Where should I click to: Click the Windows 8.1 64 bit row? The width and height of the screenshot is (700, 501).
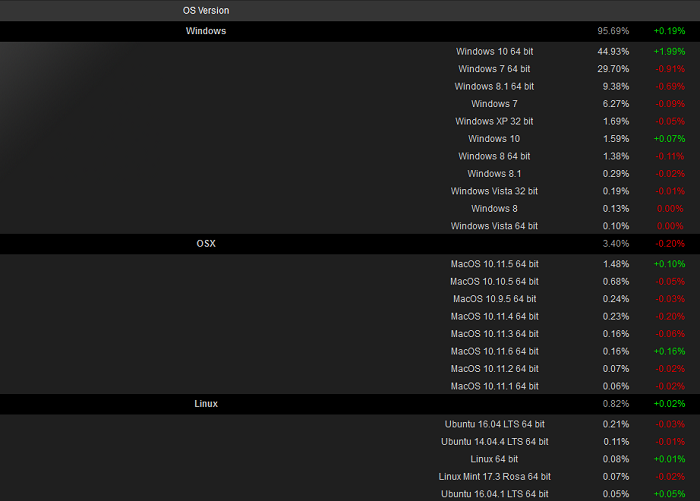pos(494,86)
